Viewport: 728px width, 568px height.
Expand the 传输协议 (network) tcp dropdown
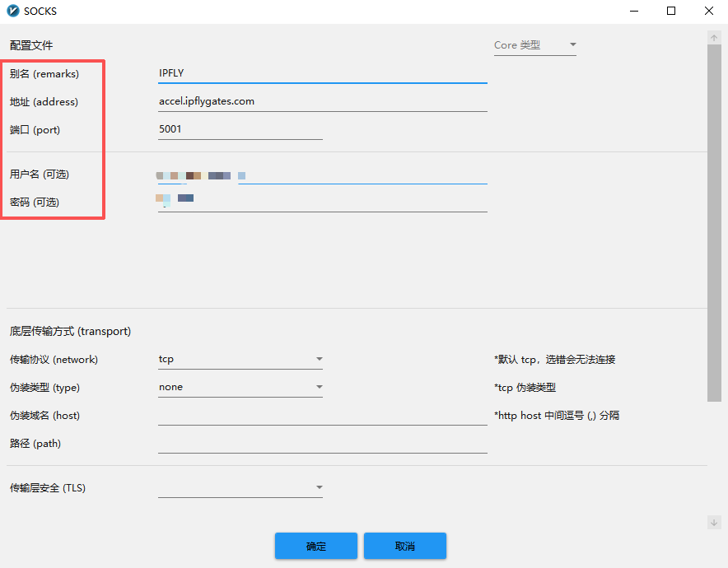[x=240, y=360]
